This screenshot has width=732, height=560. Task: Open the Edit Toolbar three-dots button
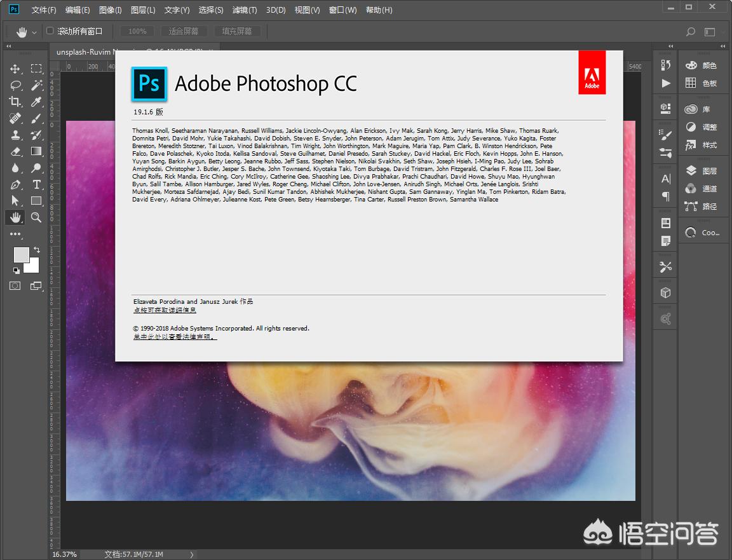tap(15, 234)
